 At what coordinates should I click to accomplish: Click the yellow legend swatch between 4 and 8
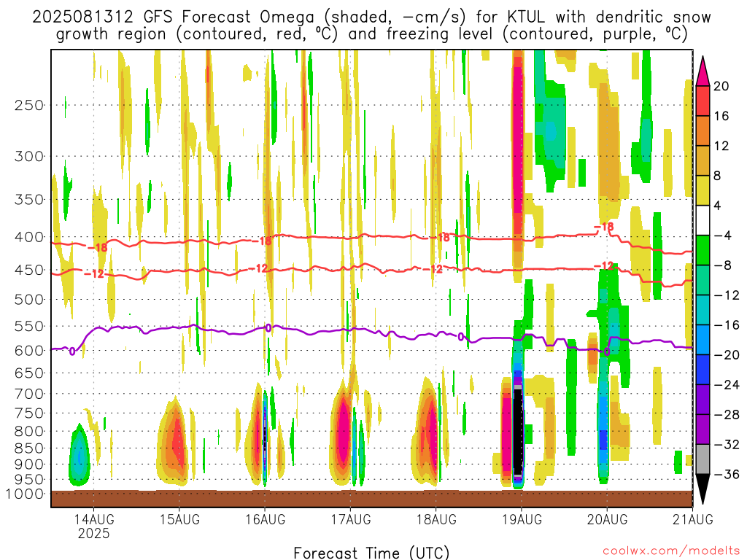click(703, 190)
